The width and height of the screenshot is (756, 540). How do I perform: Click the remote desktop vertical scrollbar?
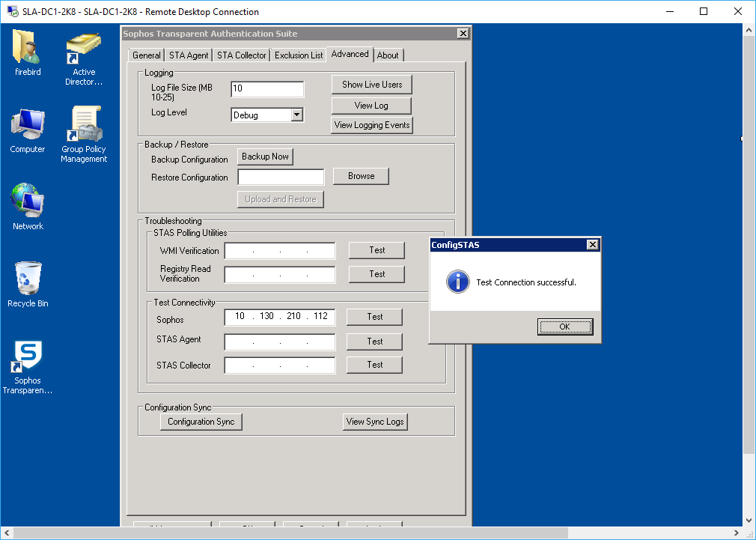click(x=749, y=245)
